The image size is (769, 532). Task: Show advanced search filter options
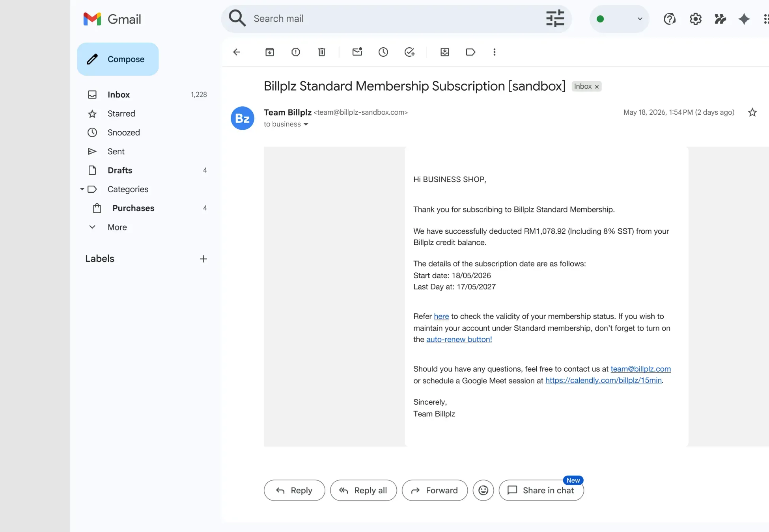pos(555,19)
